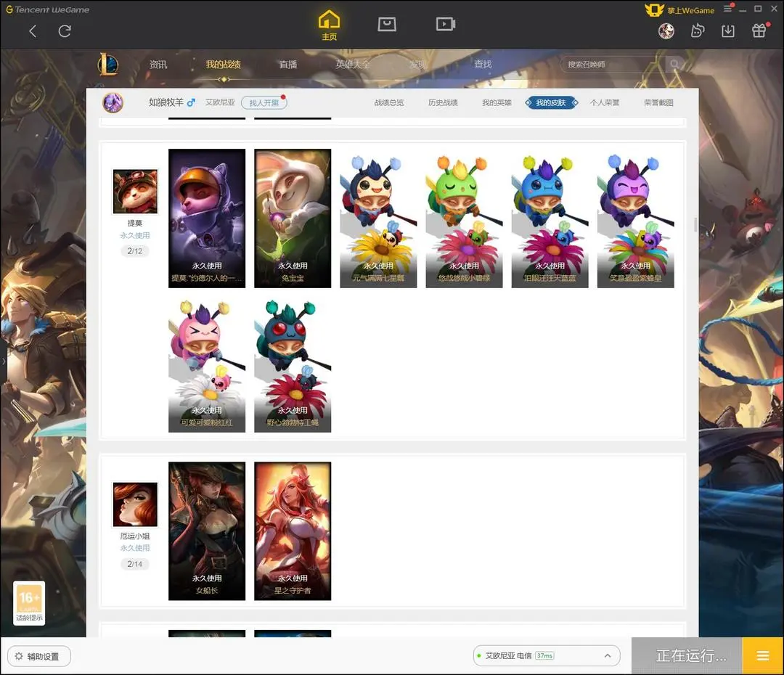Open the 荣誉截图 sub-tab

coord(658,102)
